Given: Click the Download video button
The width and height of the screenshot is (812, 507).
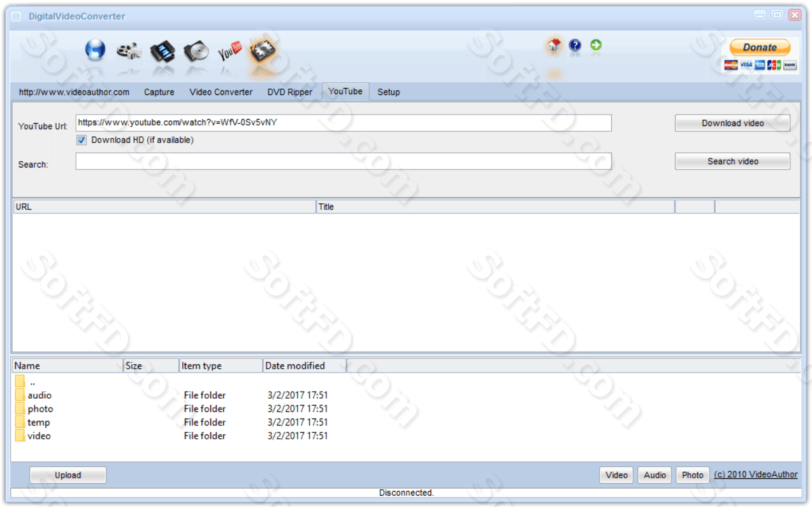Looking at the screenshot, I should [x=732, y=123].
